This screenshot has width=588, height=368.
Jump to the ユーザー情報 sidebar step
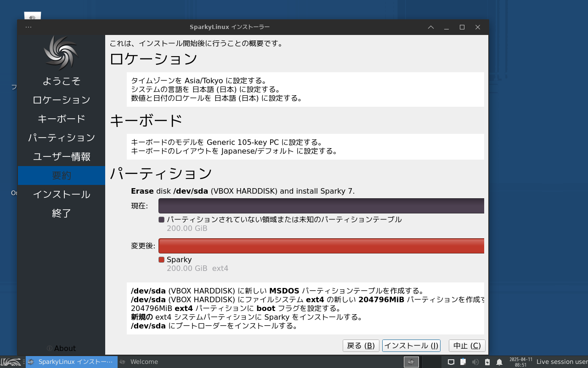pos(62,156)
